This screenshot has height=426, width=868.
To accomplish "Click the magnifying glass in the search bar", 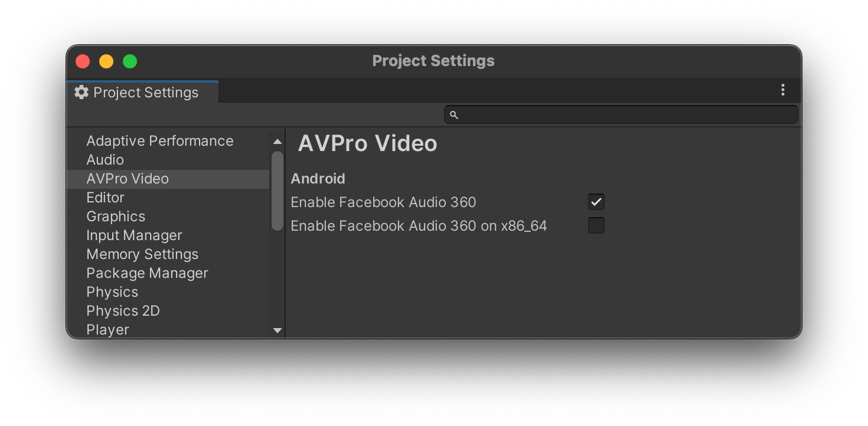I will [x=453, y=114].
